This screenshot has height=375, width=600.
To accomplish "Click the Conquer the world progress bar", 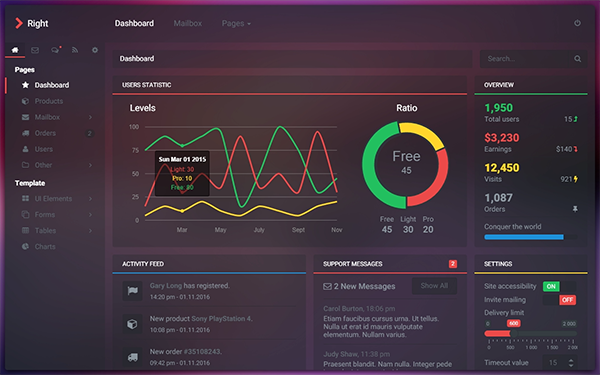I will point(531,237).
